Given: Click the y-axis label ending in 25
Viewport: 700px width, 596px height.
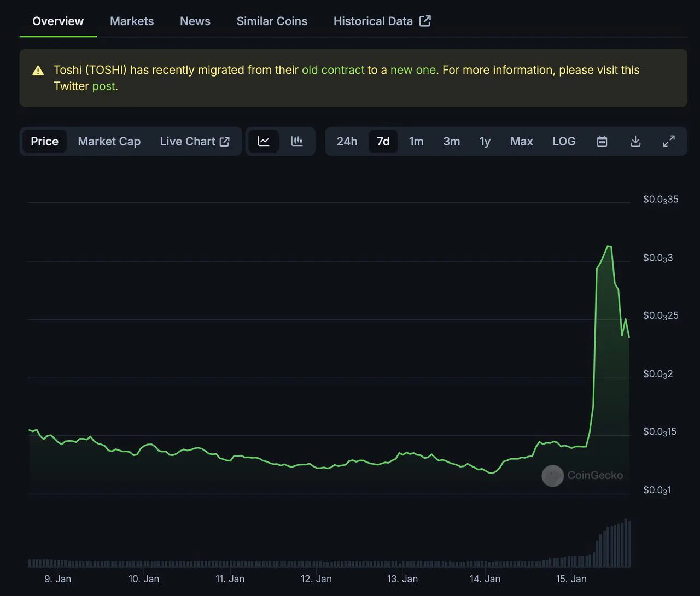Looking at the screenshot, I should 661,316.
